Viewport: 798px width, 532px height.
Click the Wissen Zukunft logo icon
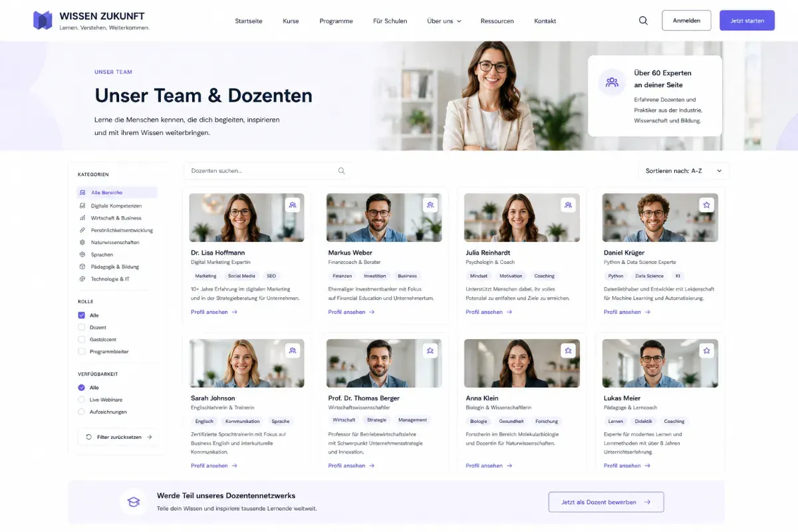tap(43, 20)
